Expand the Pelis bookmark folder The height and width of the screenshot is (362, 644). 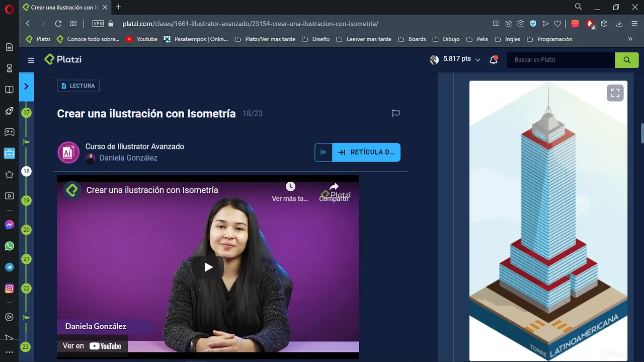coord(476,39)
